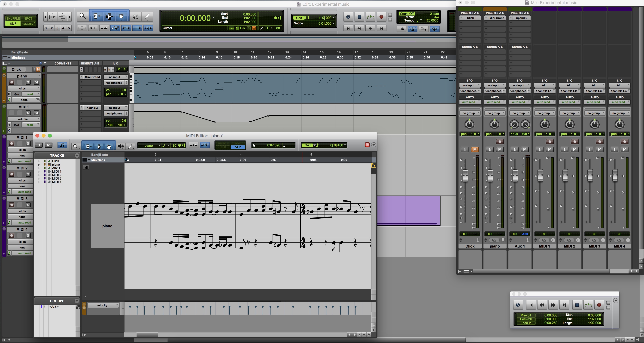The width and height of the screenshot is (644, 343).
Task: Select piano track in MIDI Editor track list
Action: point(56,165)
